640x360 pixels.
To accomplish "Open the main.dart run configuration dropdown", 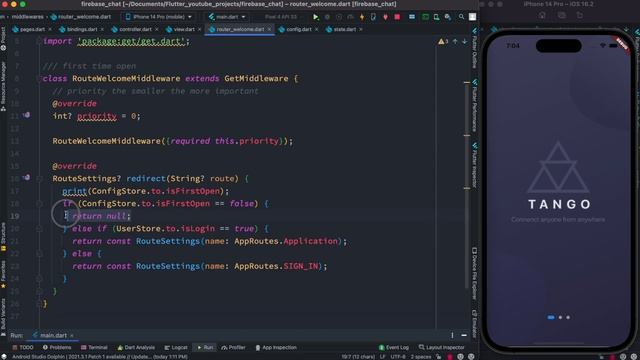I will point(227,17).
